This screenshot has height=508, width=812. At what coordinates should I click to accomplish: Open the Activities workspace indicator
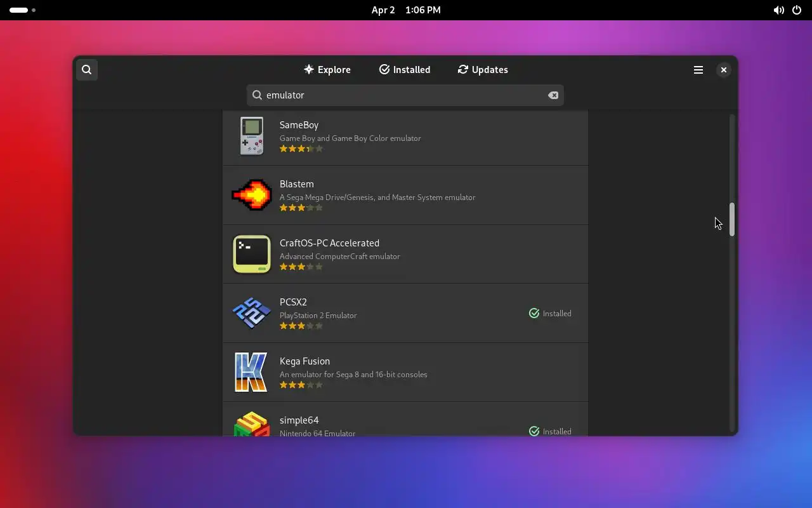point(22,10)
